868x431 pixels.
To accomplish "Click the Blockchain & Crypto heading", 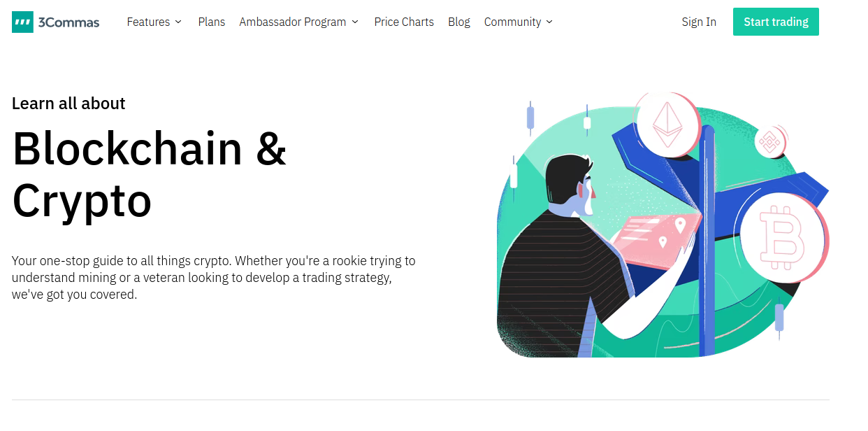I will point(150,174).
